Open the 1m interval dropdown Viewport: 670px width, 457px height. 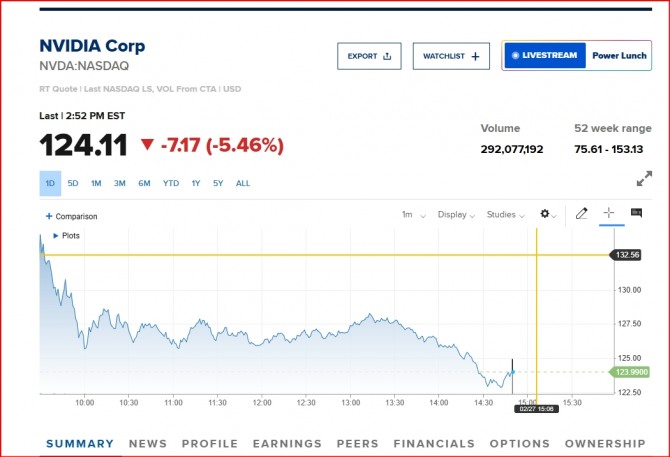(412, 214)
